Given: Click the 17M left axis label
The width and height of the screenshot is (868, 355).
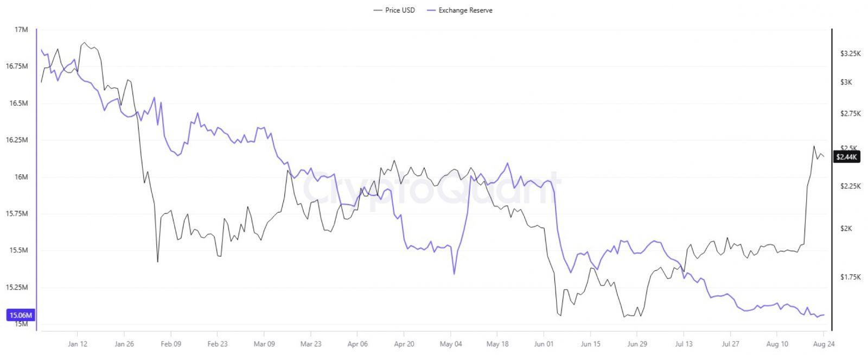Looking at the screenshot, I should 21,30.
